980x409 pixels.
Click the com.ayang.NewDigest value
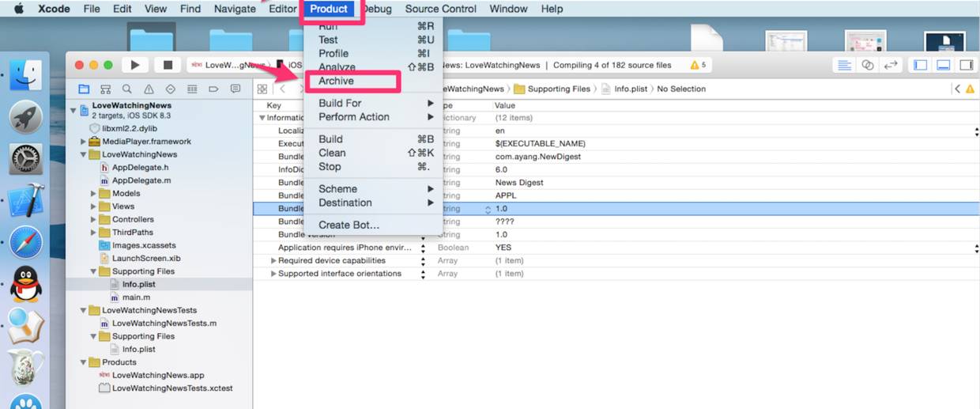point(537,157)
